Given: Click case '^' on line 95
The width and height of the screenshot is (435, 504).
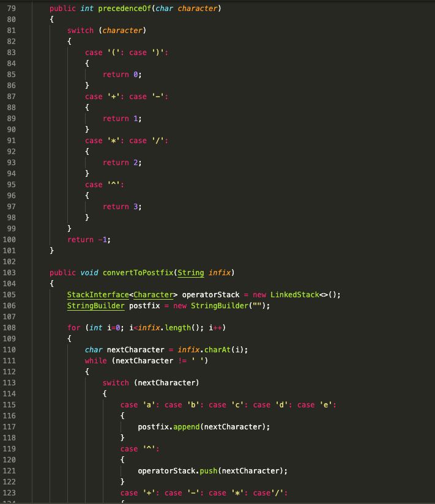Looking at the screenshot, I should 105,185.
